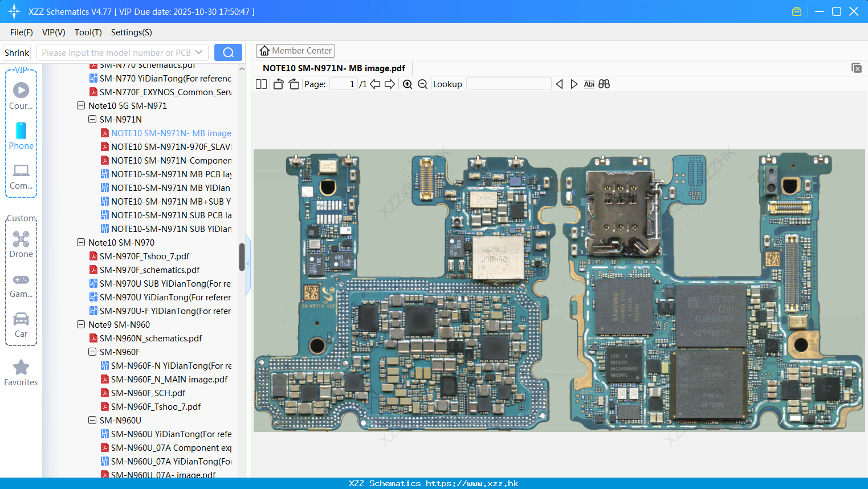Collapse the Note10 SM-N970 folder
This screenshot has height=489, width=868.
click(81, 242)
